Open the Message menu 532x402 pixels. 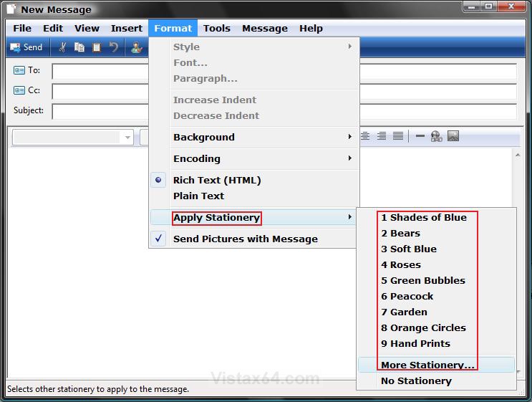(x=265, y=28)
